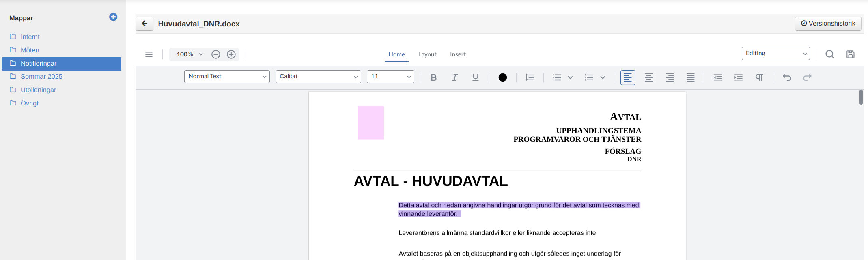Click the back arrow button
868x260 pixels.
point(144,24)
